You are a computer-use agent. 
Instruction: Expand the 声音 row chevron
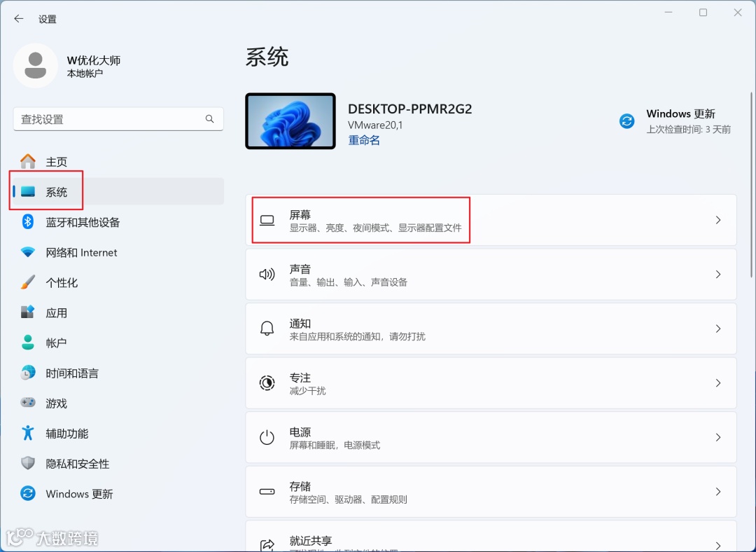point(718,275)
